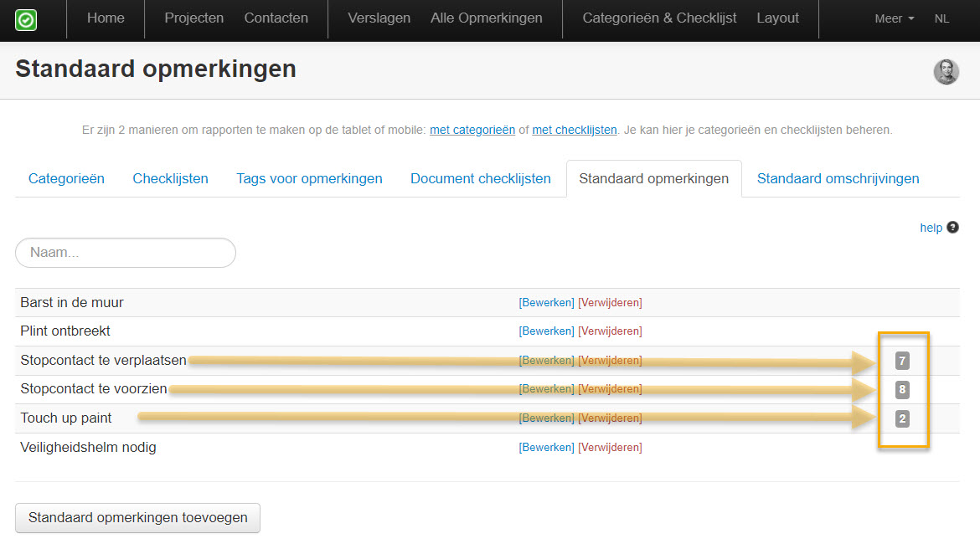Click the help link
The image size is (980, 549).
(x=931, y=228)
